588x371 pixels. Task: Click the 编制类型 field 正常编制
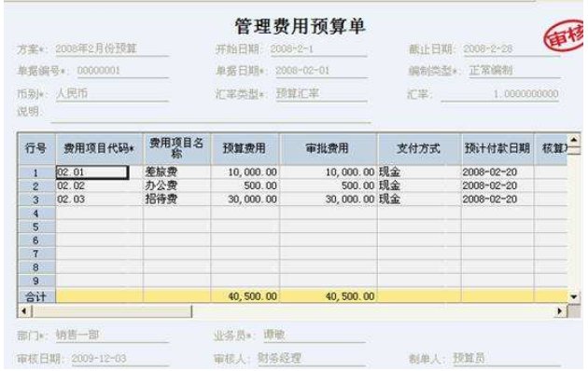coord(514,71)
